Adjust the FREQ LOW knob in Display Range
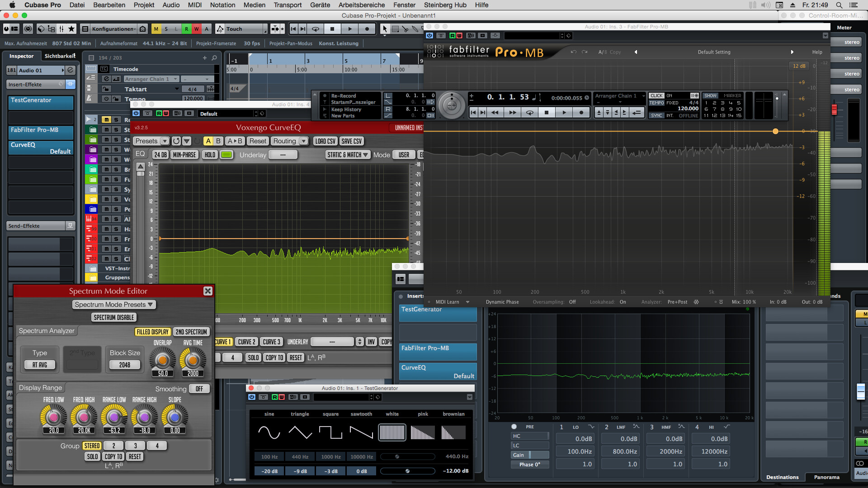868x488 pixels. (x=53, y=417)
